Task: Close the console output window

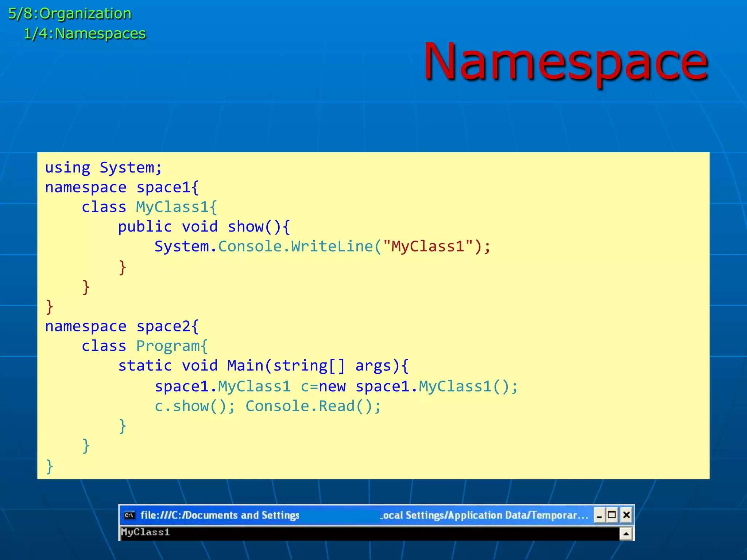Action: pyautogui.click(x=626, y=515)
